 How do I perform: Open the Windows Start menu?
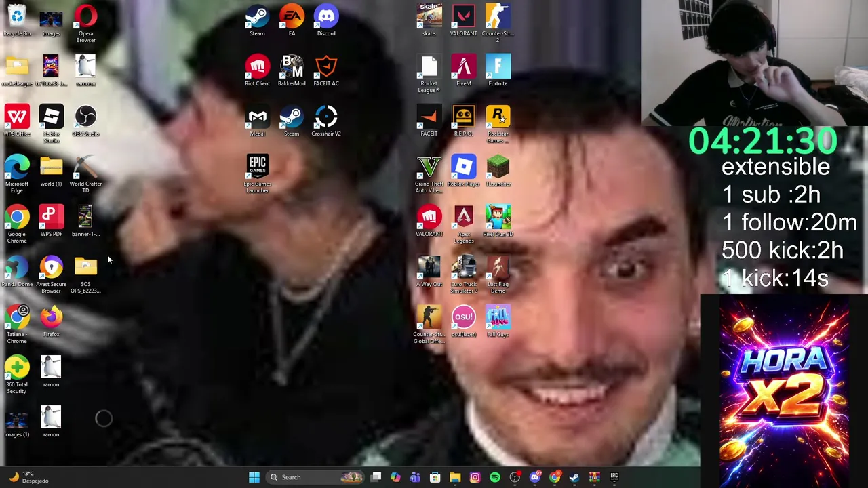(254, 477)
